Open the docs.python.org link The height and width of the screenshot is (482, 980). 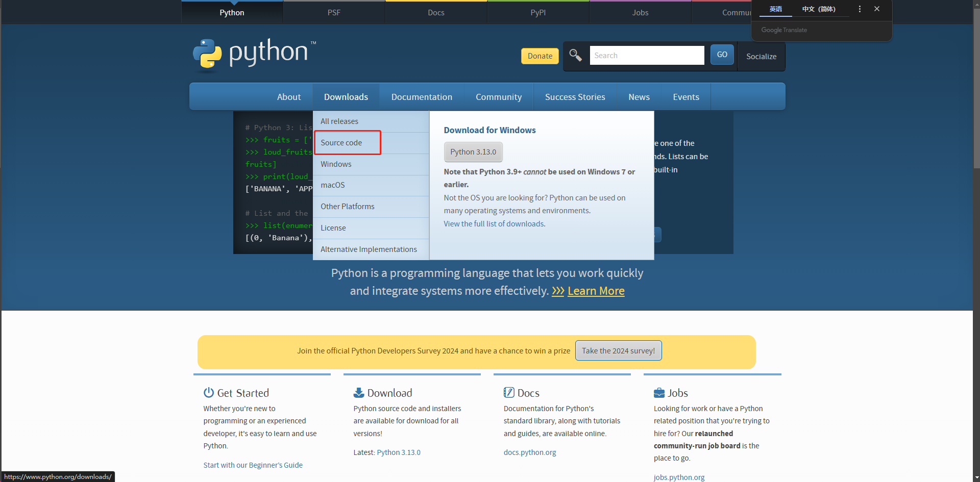(x=530, y=452)
